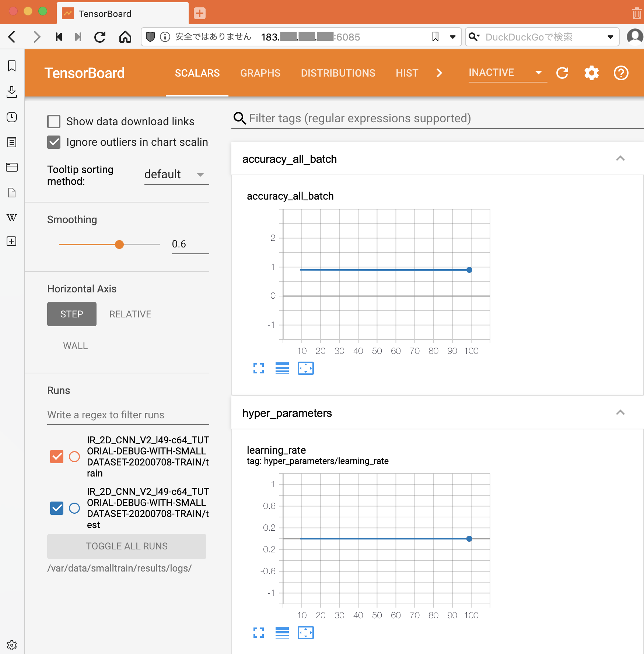644x654 pixels.
Task: Click the Smoothing slider handle
Action: tap(119, 244)
